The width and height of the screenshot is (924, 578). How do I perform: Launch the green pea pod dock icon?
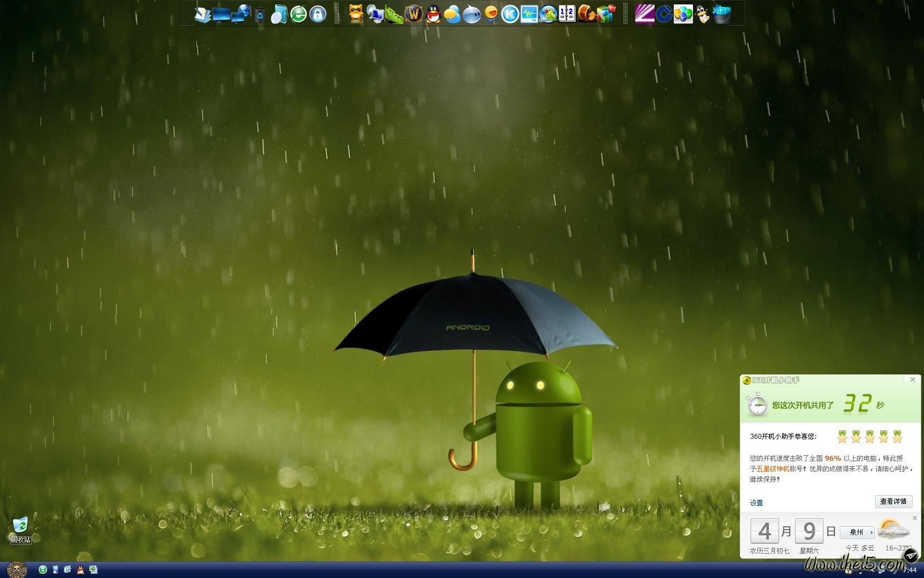coord(394,14)
